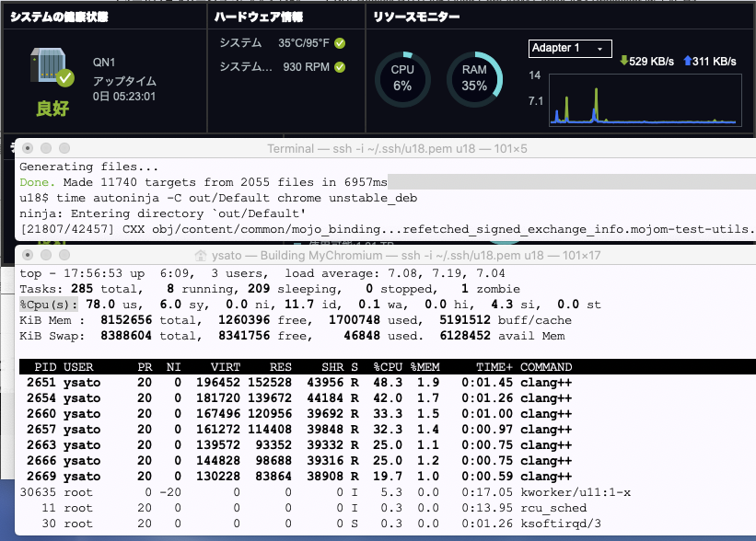The height and width of the screenshot is (541, 756).
Task: Open the Adapter 1 dropdown
Action: tap(570, 48)
